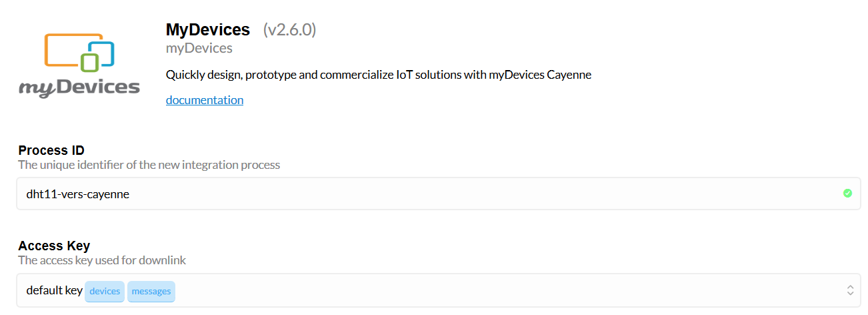
Task: Click the dht11-vers-cayenne text
Action: [x=78, y=194]
